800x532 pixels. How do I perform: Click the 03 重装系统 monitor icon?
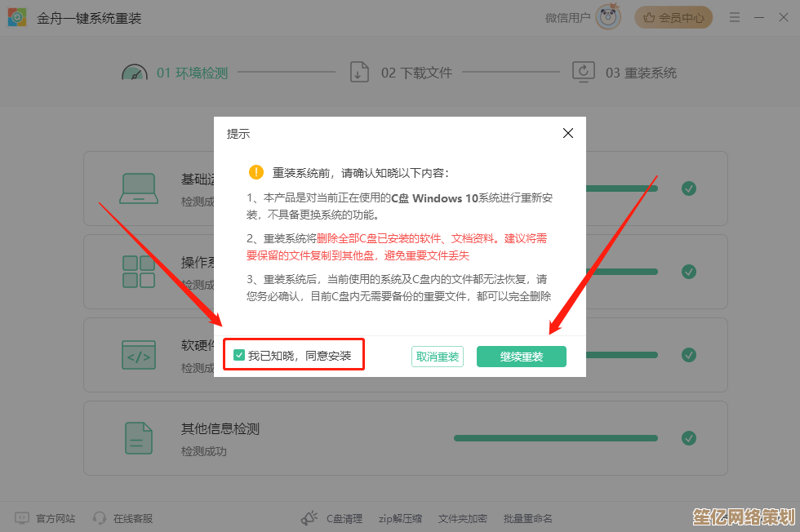point(584,72)
